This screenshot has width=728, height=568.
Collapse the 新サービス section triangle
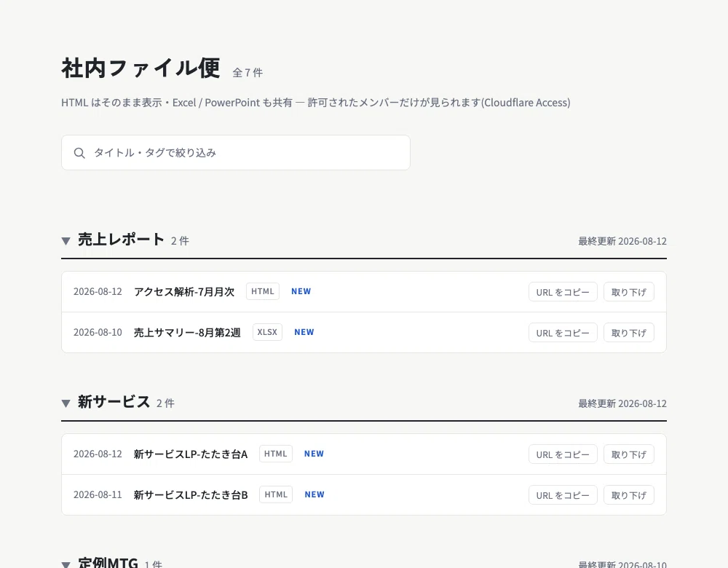[x=66, y=403]
